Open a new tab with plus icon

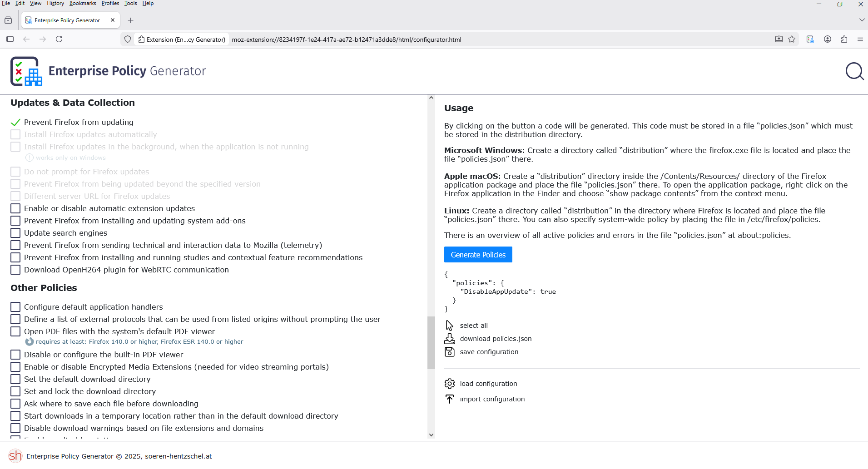(131, 20)
